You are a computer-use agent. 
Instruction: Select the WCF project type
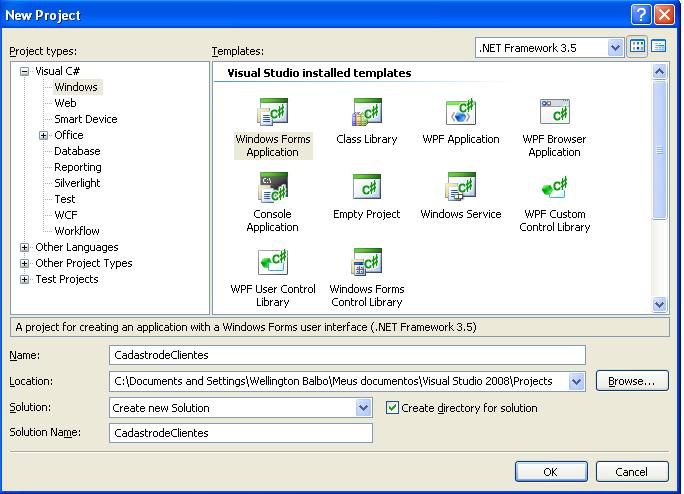pyautogui.click(x=66, y=215)
